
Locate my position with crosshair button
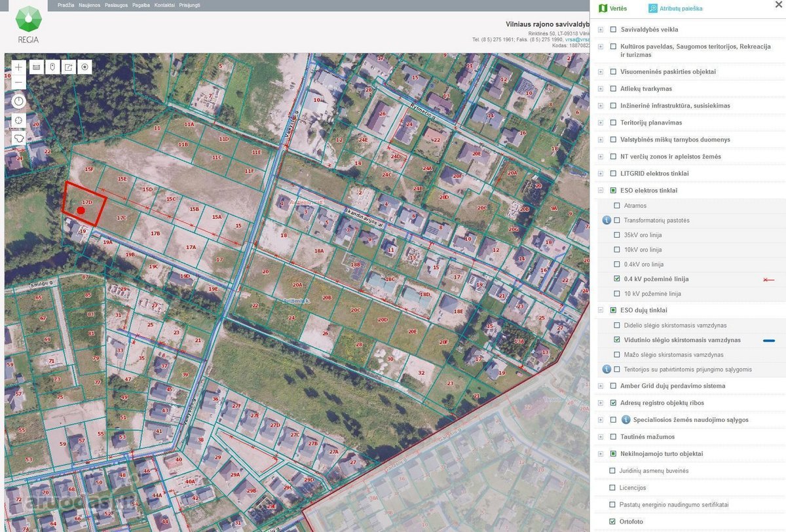pyautogui.click(x=18, y=121)
